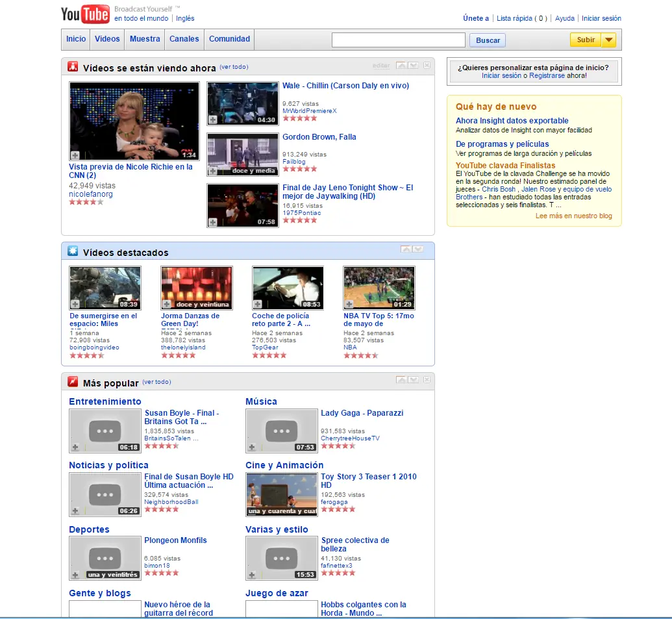Click the yellow Subir button
This screenshot has width=672, height=619.
click(x=586, y=40)
